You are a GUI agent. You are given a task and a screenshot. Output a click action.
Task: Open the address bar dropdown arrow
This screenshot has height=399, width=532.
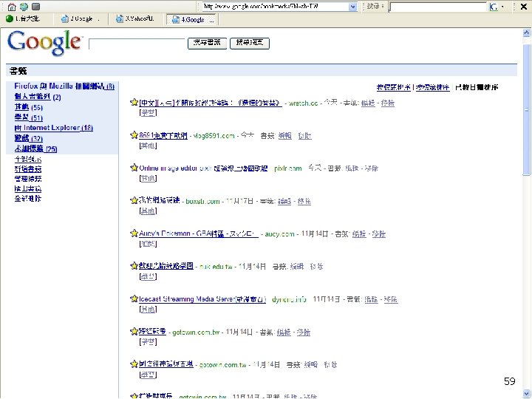tap(353, 7)
